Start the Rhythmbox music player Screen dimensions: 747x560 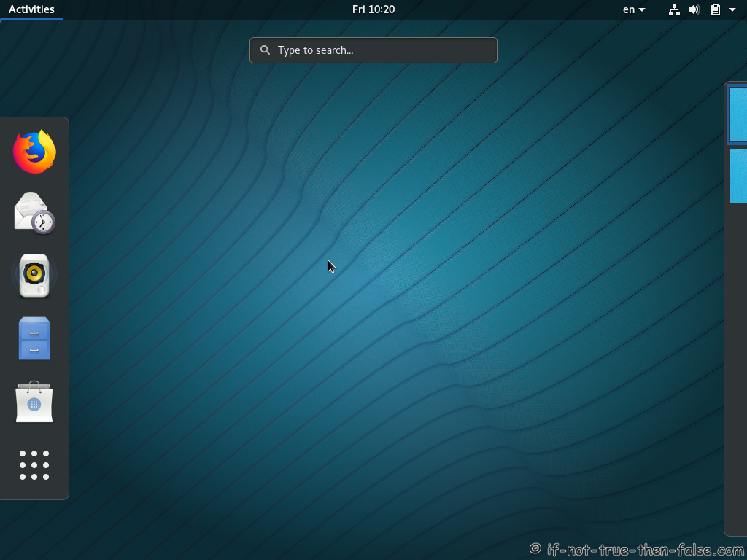(x=34, y=276)
